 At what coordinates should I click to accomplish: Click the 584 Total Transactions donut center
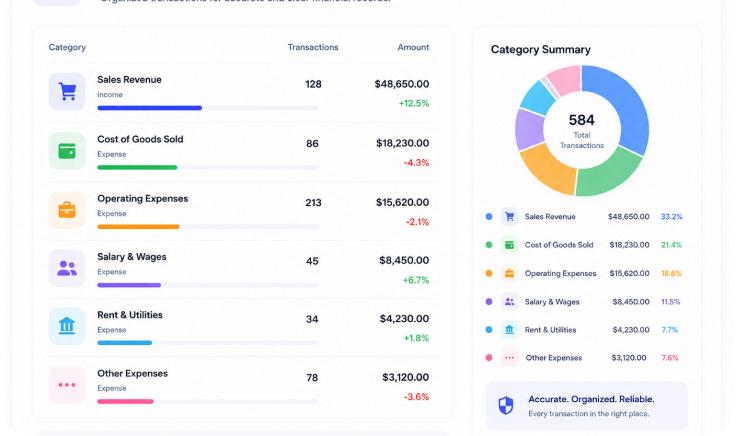(582, 131)
